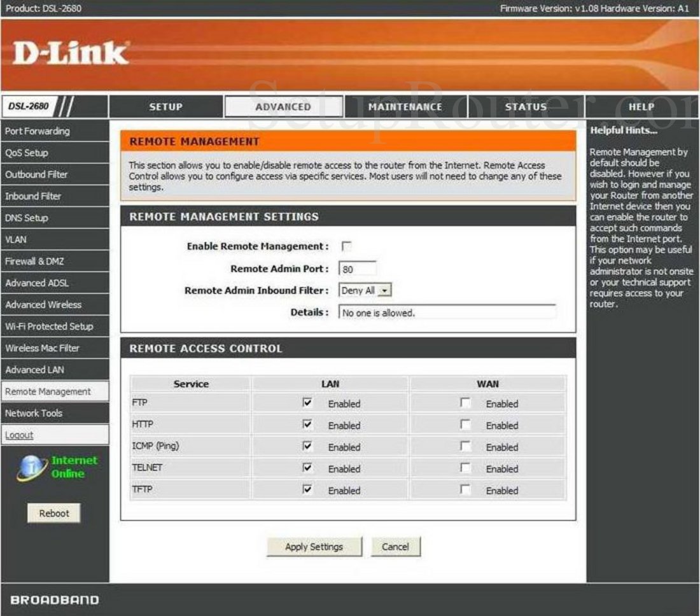Click the Remote Admin Port field

[358, 269]
